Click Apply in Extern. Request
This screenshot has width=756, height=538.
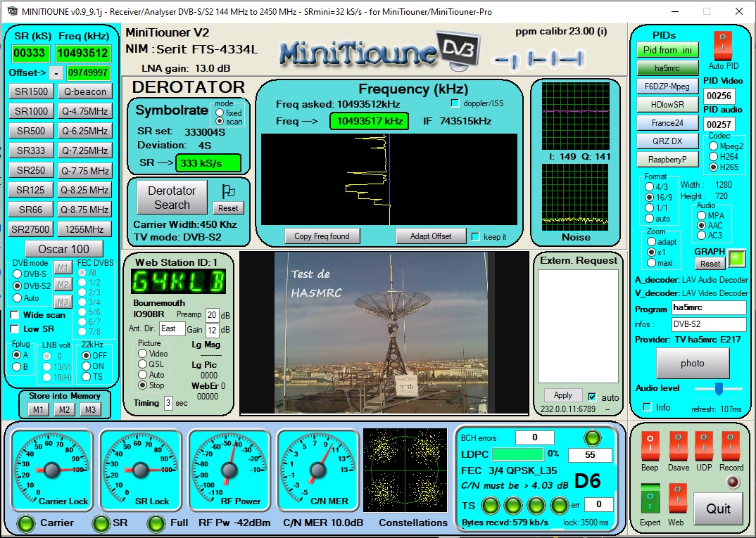click(x=562, y=395)
